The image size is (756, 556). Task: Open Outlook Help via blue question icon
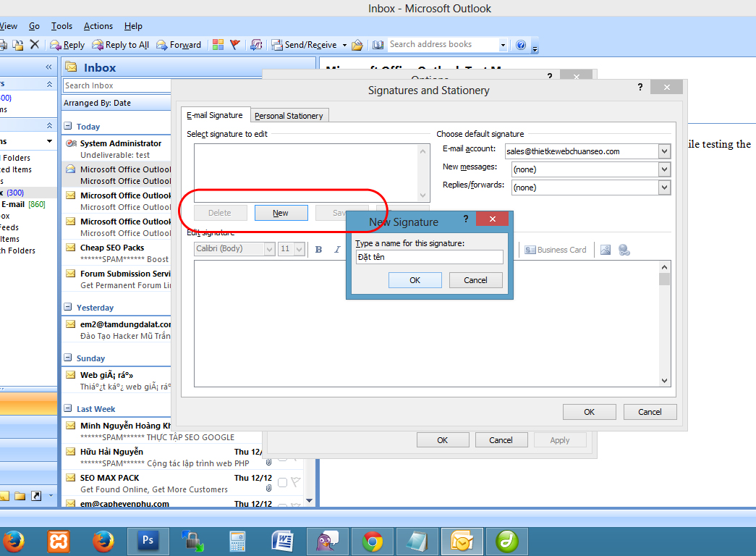click(521, 45)
